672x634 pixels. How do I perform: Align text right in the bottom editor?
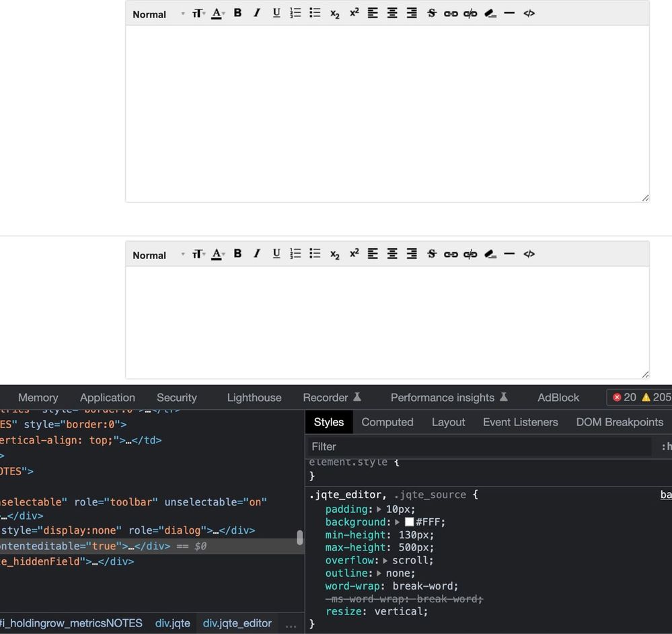coord(412,254)
